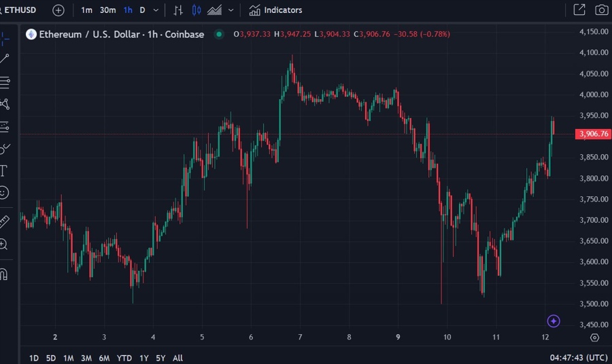Click the zoom in magnifier tool
This screenshot has height=364, width=612.
click(4, 244)
